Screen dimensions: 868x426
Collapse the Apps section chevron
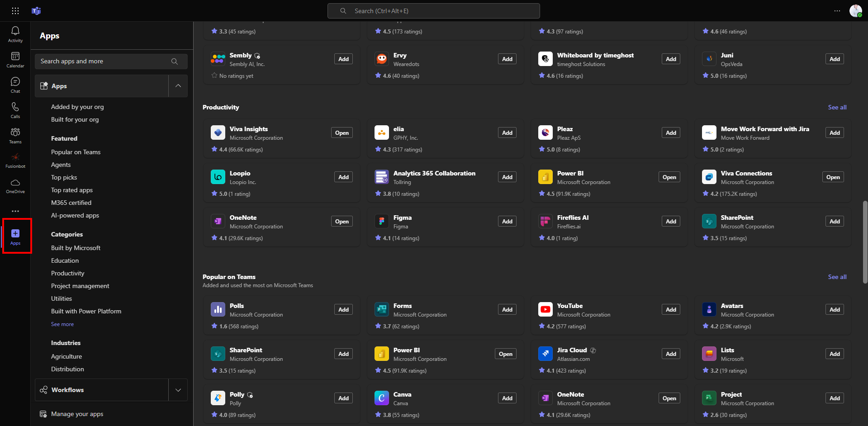pos(178,86)
